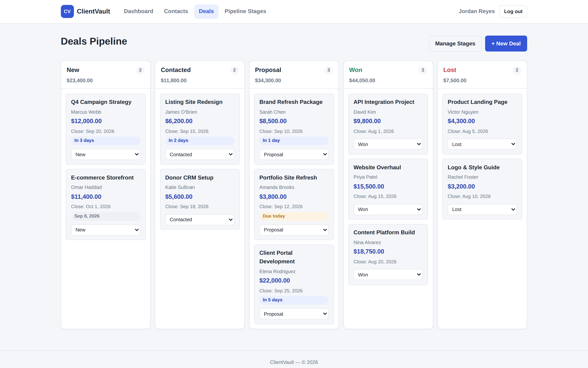Click the Sep 8, 2026 badge
588x368 pixels.
(106, 216)
